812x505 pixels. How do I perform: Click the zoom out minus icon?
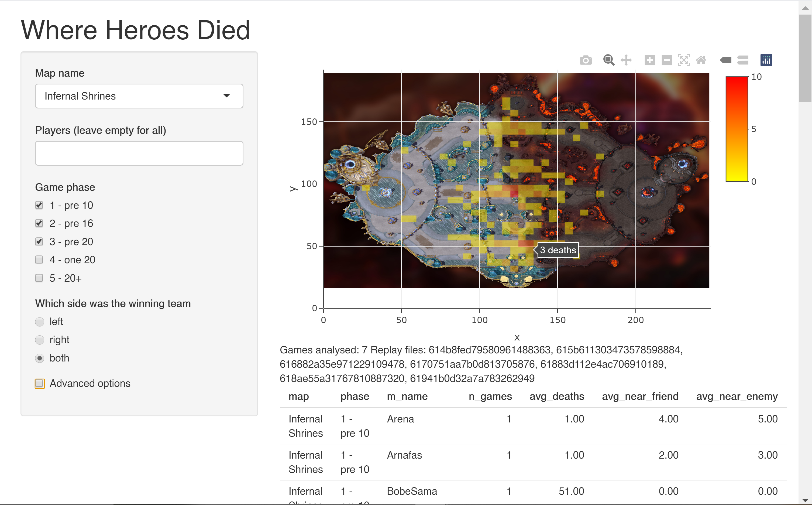(666, 60)
